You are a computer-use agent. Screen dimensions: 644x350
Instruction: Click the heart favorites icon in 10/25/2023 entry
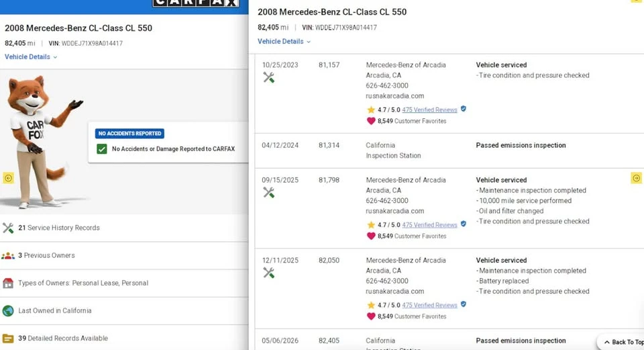tap(371, 121)
